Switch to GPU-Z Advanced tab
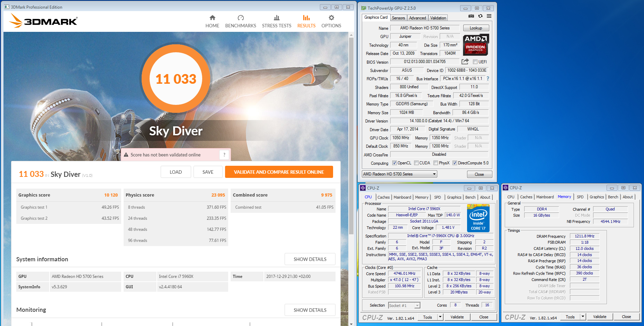Screen dimensions: 644x326 [x=418, y=18]
